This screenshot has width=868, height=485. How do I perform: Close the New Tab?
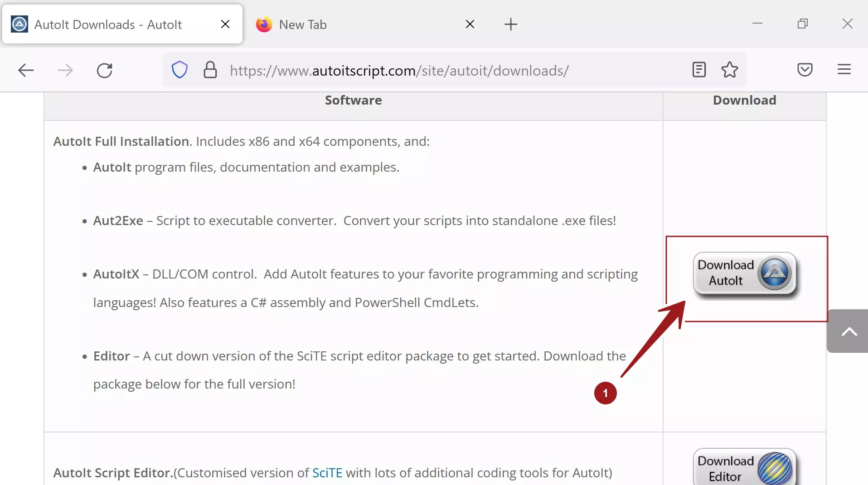(470, 24)
